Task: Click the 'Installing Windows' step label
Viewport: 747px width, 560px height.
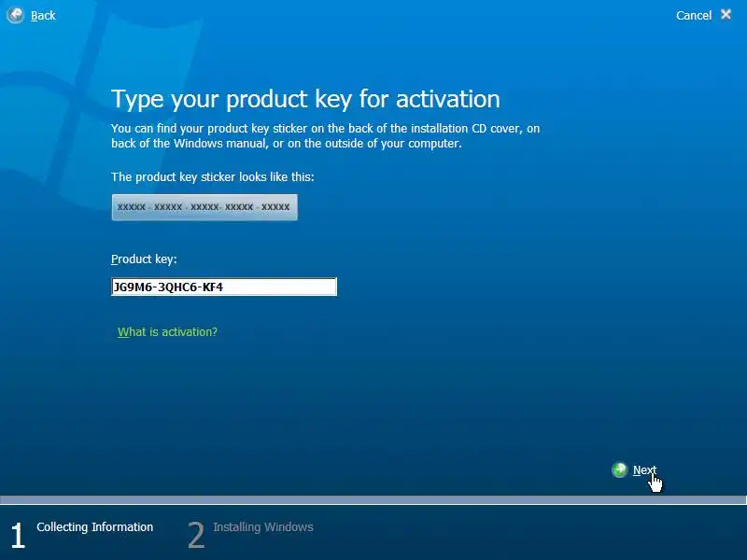Action: (x=263, y=527)
